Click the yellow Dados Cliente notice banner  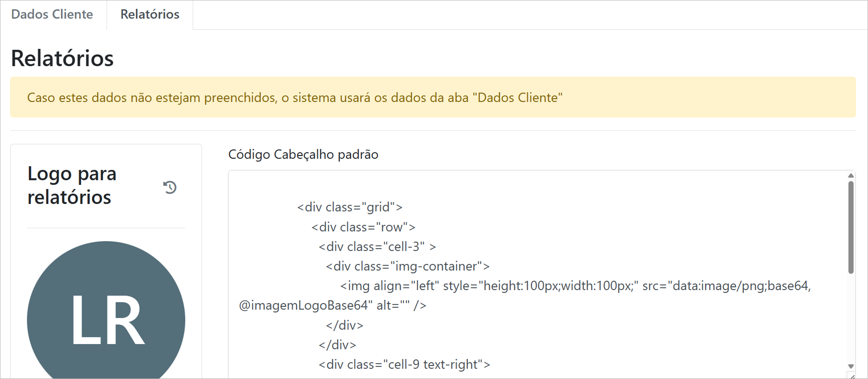click(433, 97)
